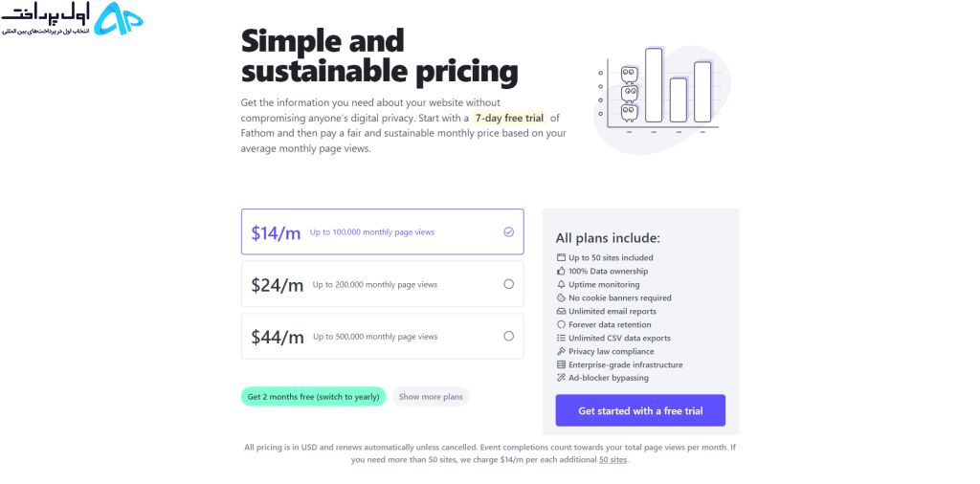Select the $14/m plan radio button

tap(509, 231)
